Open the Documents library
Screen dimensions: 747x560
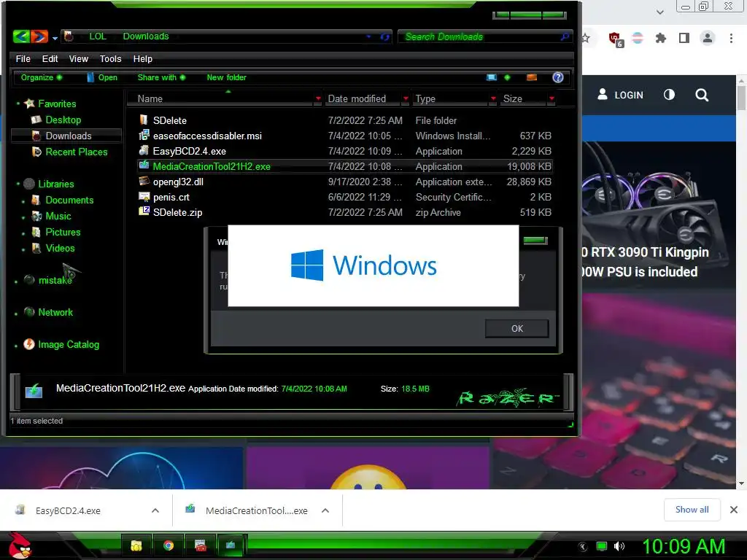(x=69, y=200)
